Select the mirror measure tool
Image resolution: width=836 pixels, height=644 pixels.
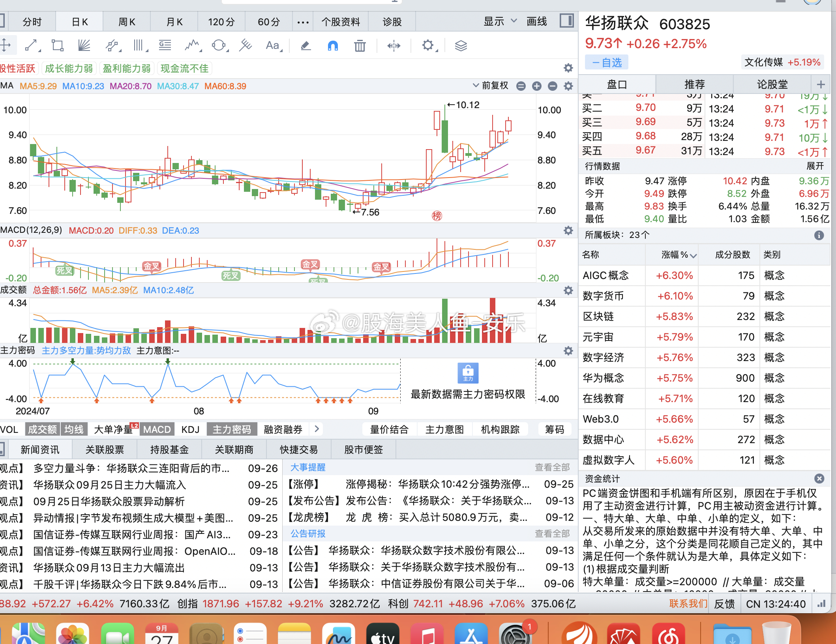394,46
